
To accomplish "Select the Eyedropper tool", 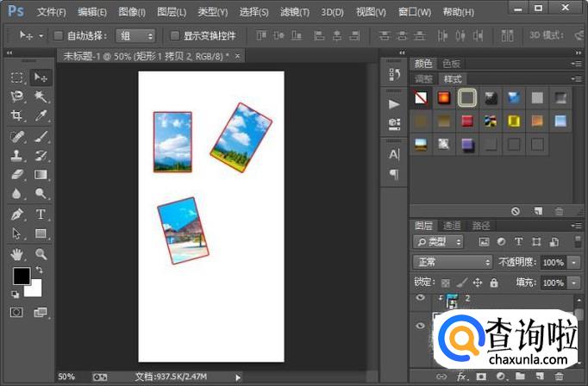I will [x=41, y=116].
